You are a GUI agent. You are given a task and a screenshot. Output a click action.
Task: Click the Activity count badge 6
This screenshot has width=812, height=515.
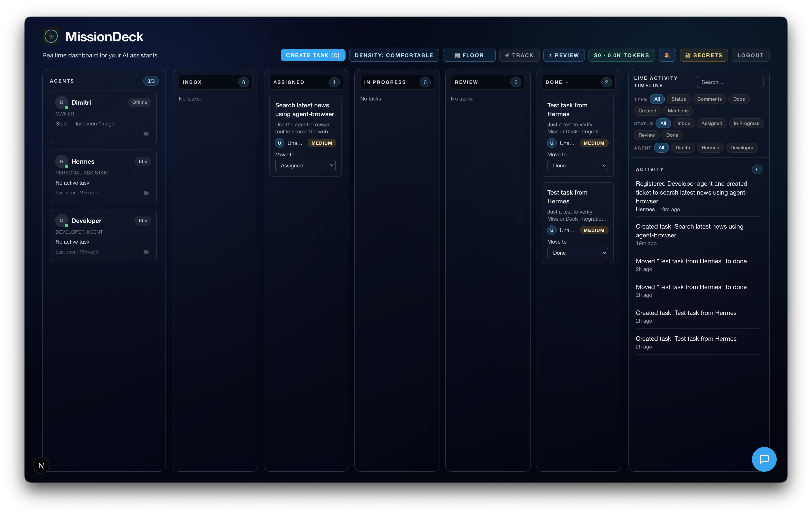(x=757, y=169)
